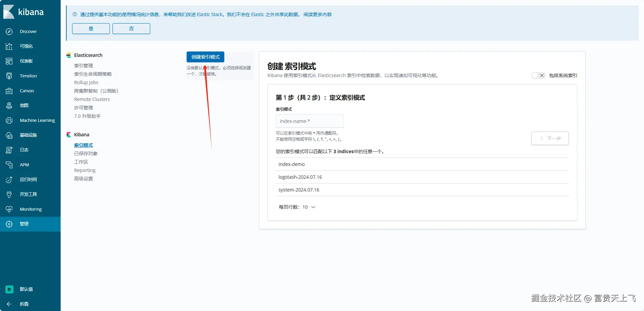Focus the 索引模式 index-name input field

point(310,121)
